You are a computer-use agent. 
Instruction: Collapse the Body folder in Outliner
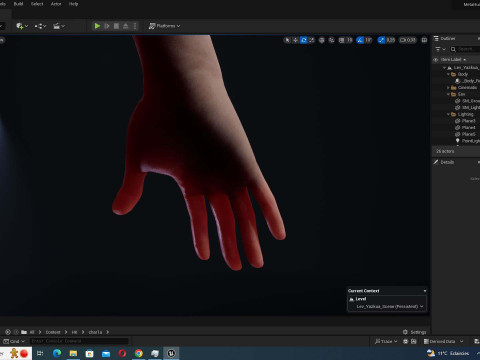point(448,74)
